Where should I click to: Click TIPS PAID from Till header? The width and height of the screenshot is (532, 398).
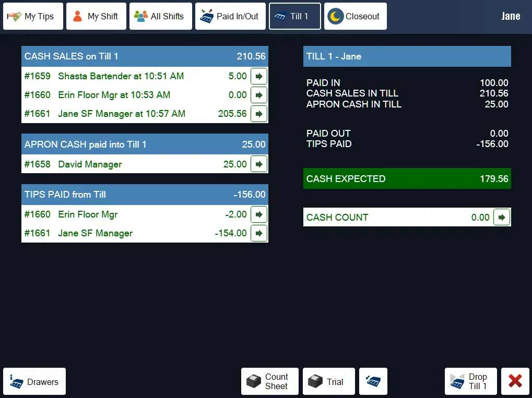click(x=145, y=195)
